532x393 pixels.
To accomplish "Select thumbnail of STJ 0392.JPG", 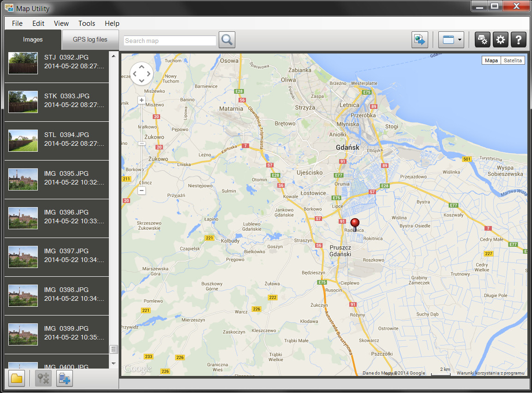I will coord(23,63).
